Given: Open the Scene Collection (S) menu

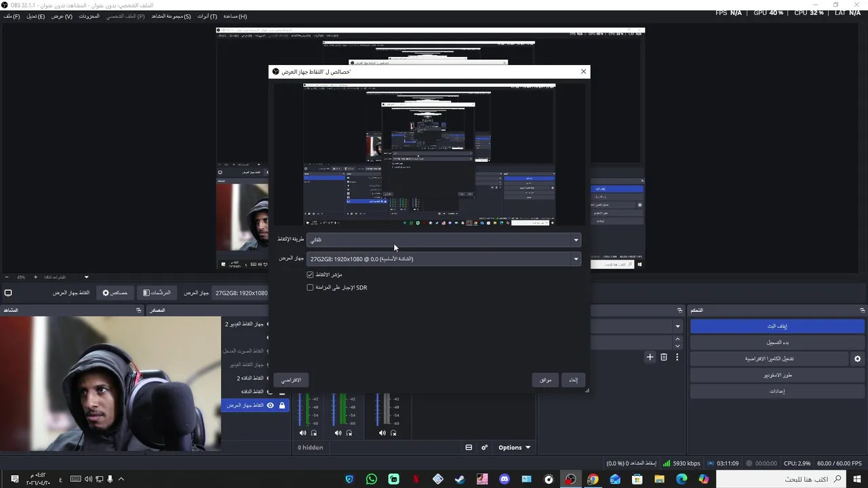Looking at the screenshot, I should 171,16.
